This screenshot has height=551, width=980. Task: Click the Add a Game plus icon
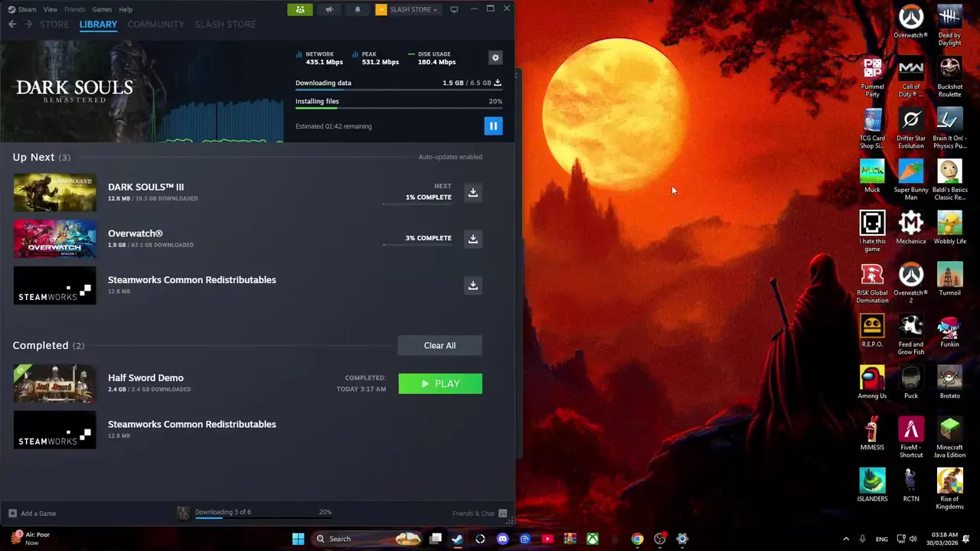(x=12, y=514)
